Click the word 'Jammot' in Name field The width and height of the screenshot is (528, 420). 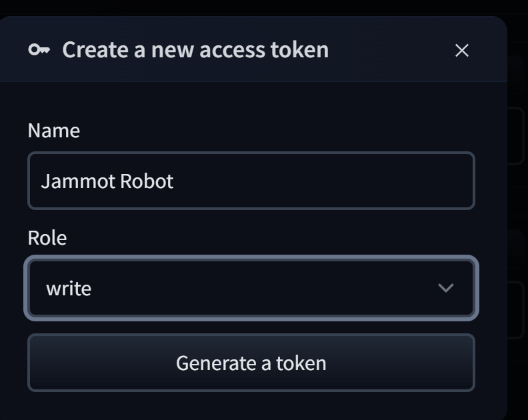coord(69,181)
